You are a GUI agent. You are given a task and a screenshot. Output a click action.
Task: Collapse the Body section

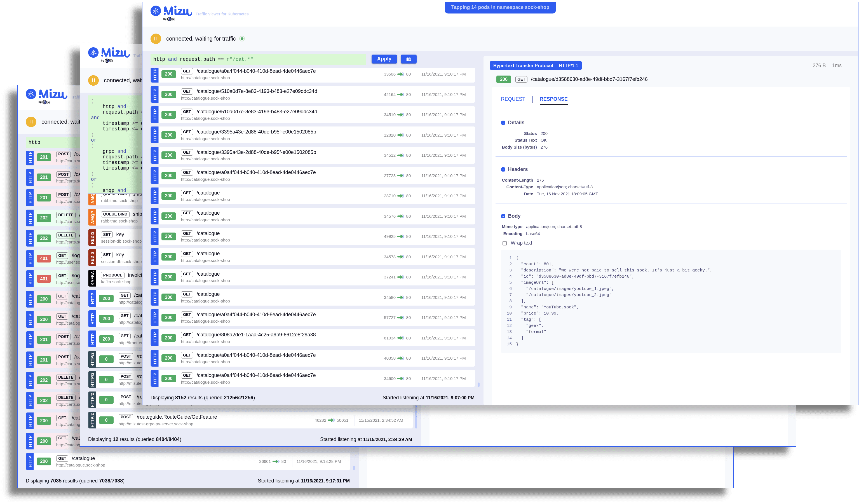[x=503, y=216]
